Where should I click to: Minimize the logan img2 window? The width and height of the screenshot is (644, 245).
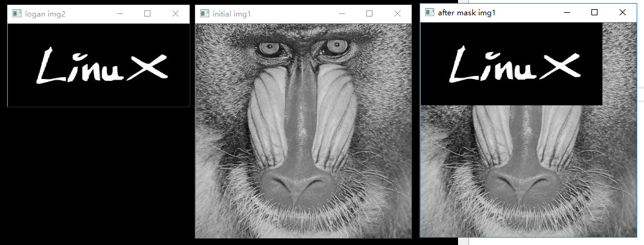tap(120, 13)
